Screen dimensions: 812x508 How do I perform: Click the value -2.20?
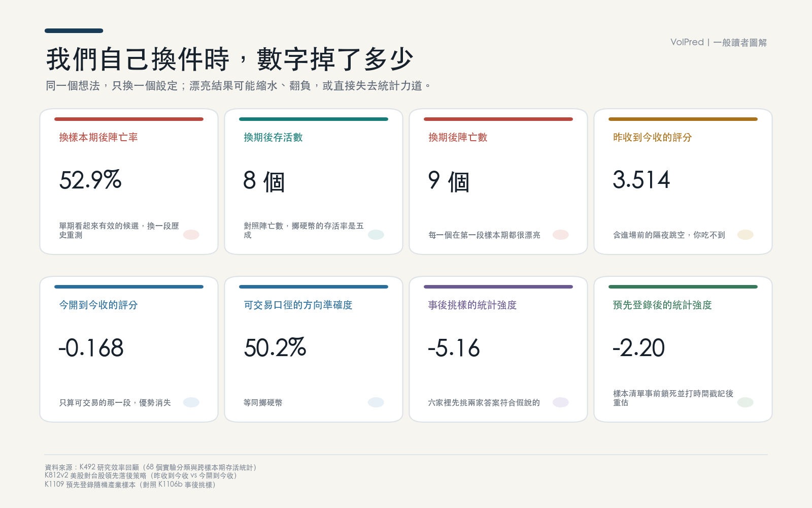coord(638,348)
